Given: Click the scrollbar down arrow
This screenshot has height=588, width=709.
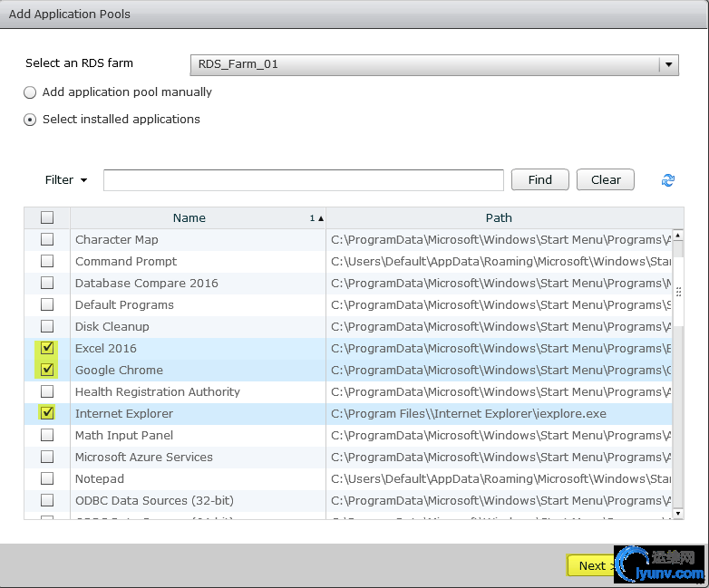Looking at the screenshot, I should coord(678,513).
